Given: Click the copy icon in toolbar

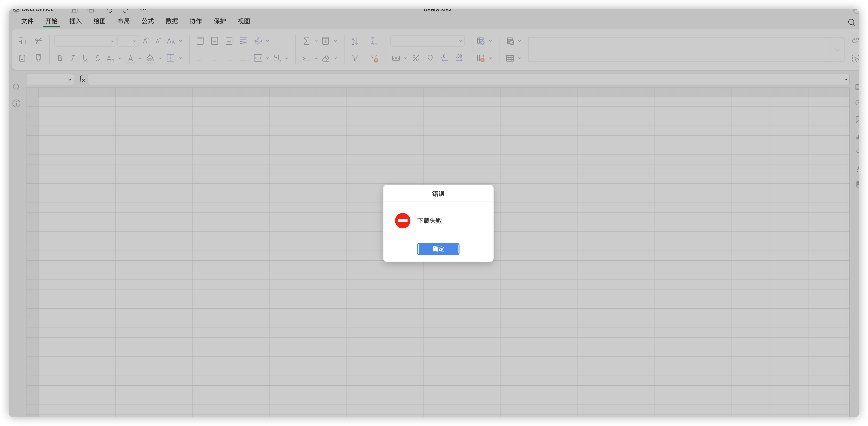Looking at the screenshot, I should [x=22, y=41].
